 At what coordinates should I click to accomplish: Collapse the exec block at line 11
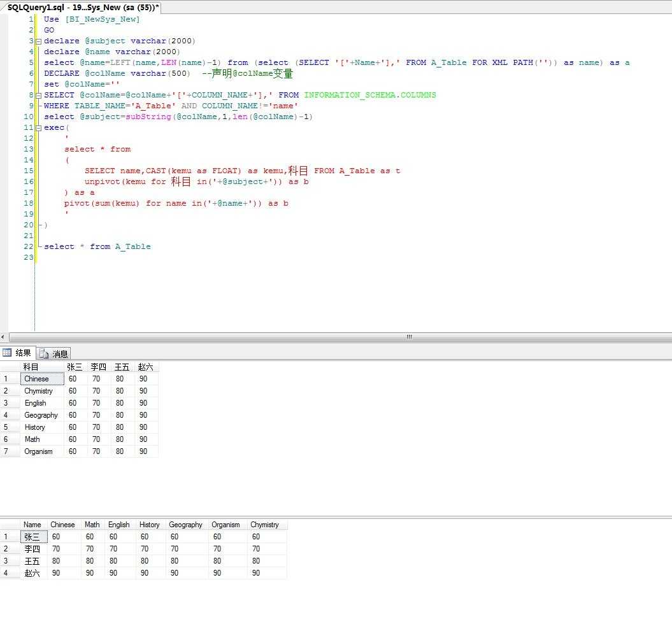tap(39, 128)
